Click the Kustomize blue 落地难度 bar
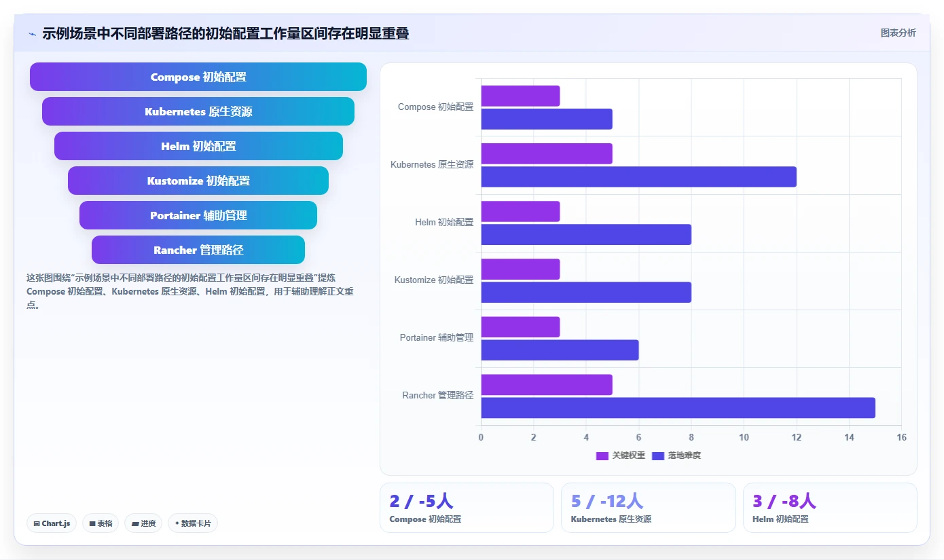The image size is (944, 560). point(586,292)
